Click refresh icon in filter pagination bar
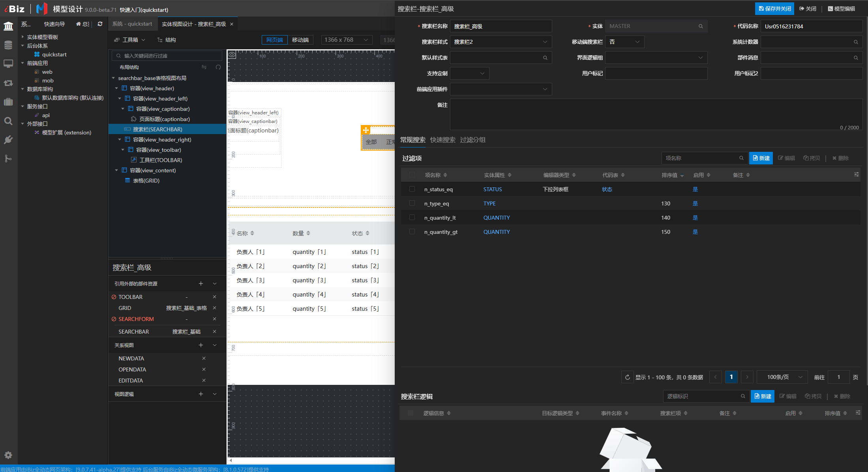Screen dimensions: 868x472 (x=627, y=377)
